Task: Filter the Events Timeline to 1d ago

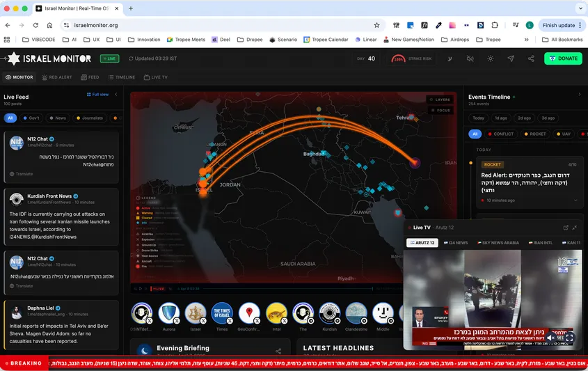Action: tap(501, 118)
